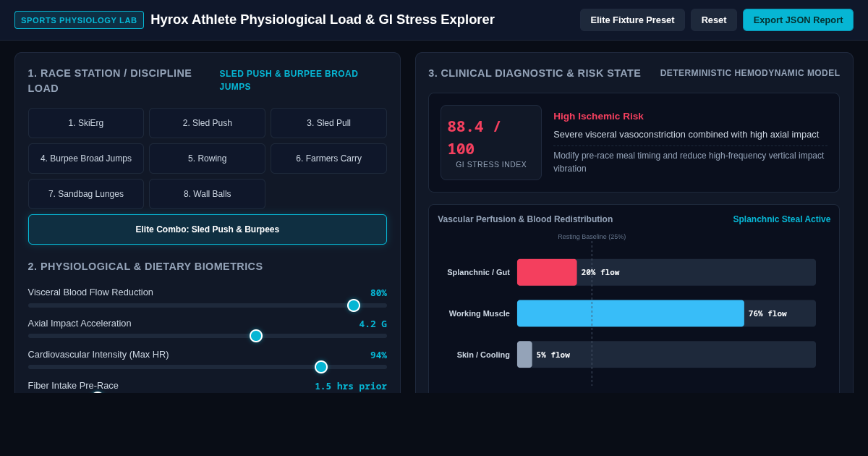Adjust the Cardiovascular Intensity slider

(208, 367)
